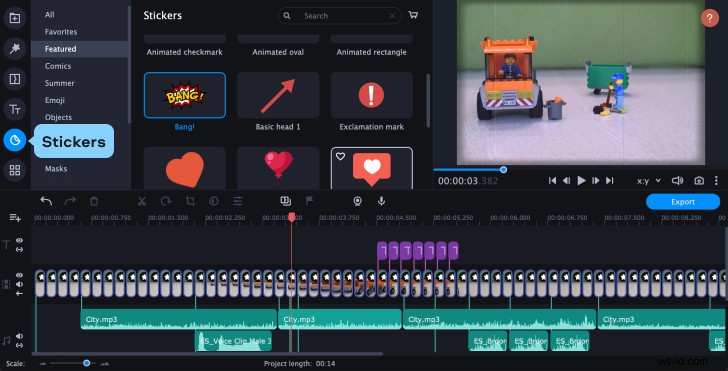Zoom in timeline with large mountains icon
Viewport: 728px width, 371px height.
pyautogui.click(x=105, y=364)
